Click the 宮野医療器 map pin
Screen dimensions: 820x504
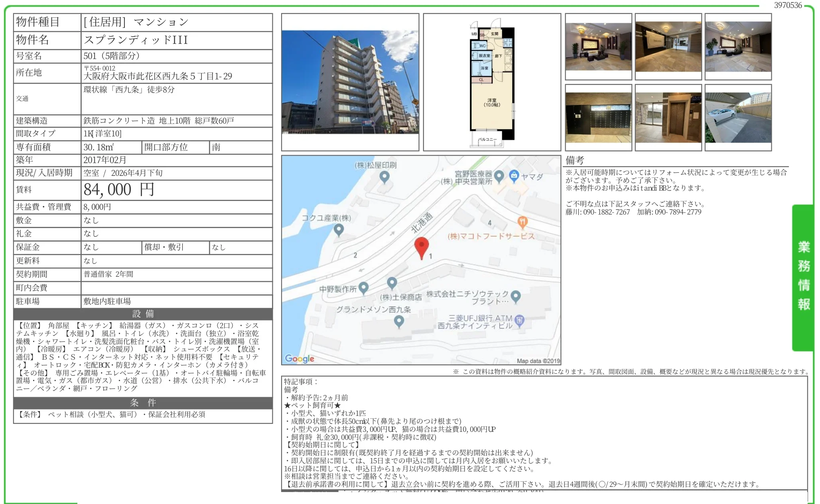click(499, 175)
